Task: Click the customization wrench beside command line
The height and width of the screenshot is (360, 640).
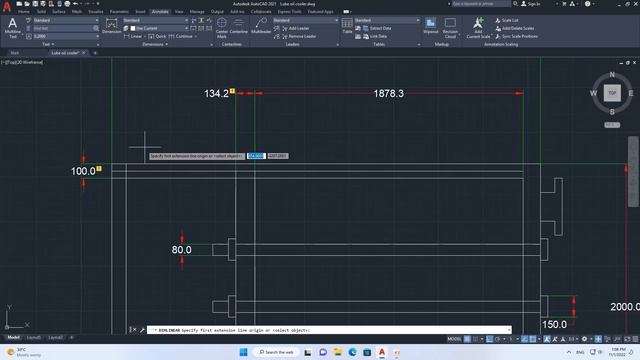Action: click(x=142, y=330)
